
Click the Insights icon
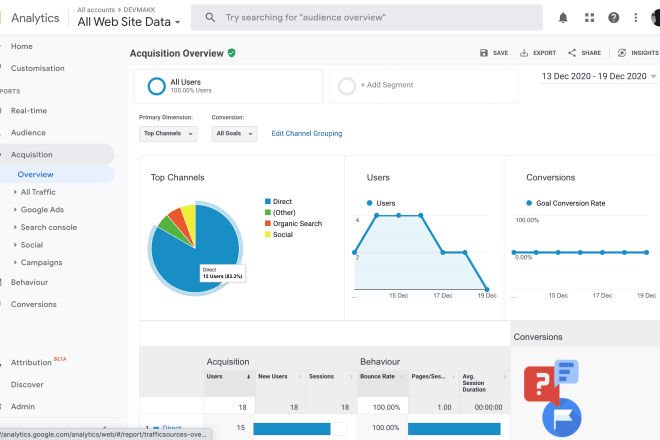point(622,53)
